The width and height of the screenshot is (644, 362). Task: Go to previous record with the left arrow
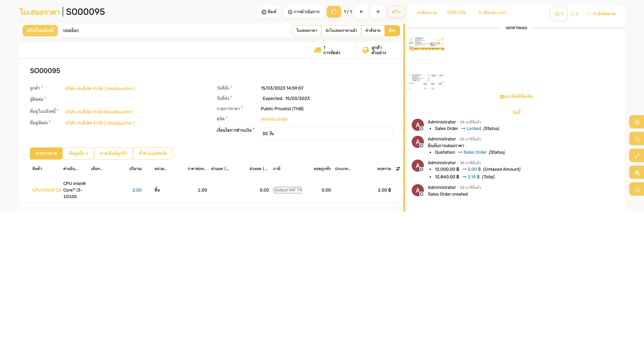click(x=361, y=11)
